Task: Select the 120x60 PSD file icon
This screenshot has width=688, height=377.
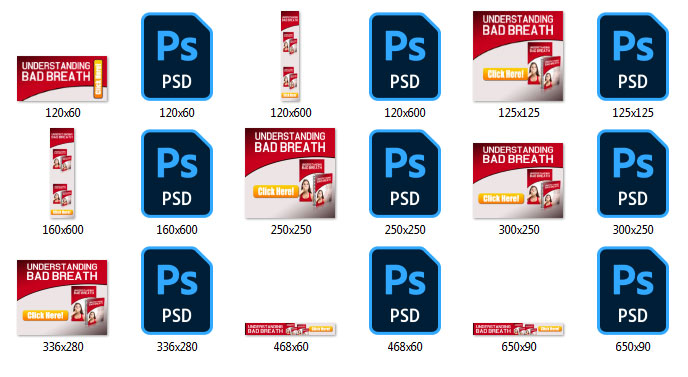Action: (177, 57)
